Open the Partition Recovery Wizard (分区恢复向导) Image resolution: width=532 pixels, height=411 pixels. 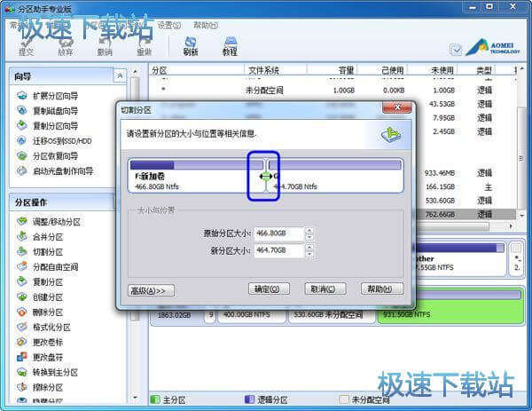tap(48, 156)
